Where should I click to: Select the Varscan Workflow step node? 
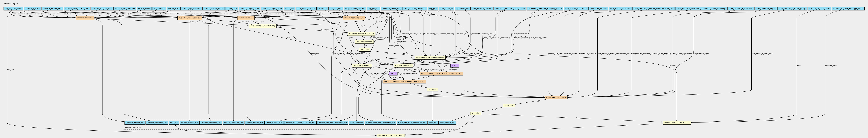pos(85,18)
